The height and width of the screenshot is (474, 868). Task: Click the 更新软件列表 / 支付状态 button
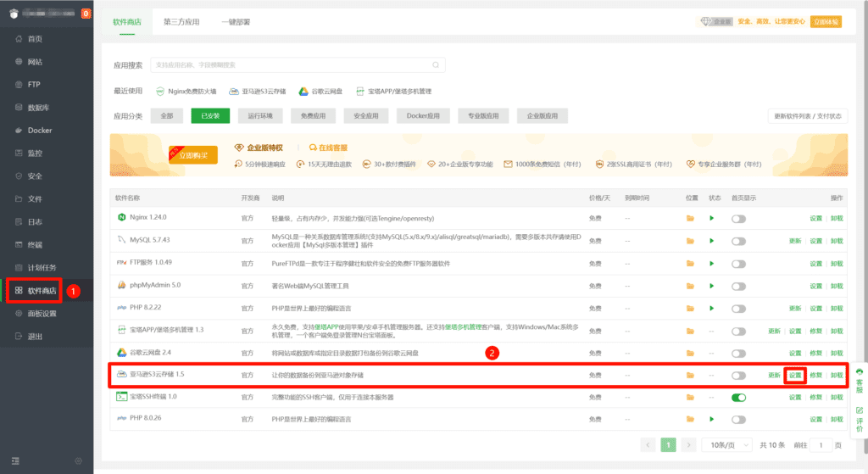tap(808, 116)
